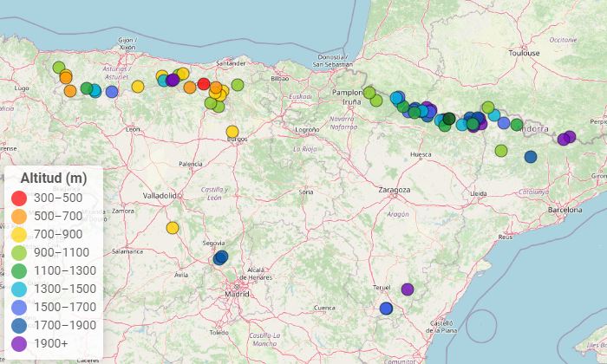Select the dark blue marker near Segovia
Screen dimensions: 607x364
220,257
